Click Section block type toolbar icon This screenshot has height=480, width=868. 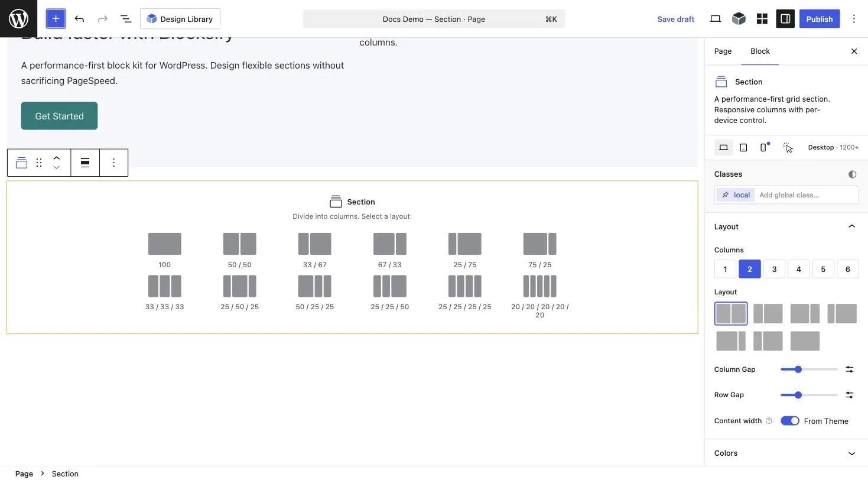click(21, 163)
